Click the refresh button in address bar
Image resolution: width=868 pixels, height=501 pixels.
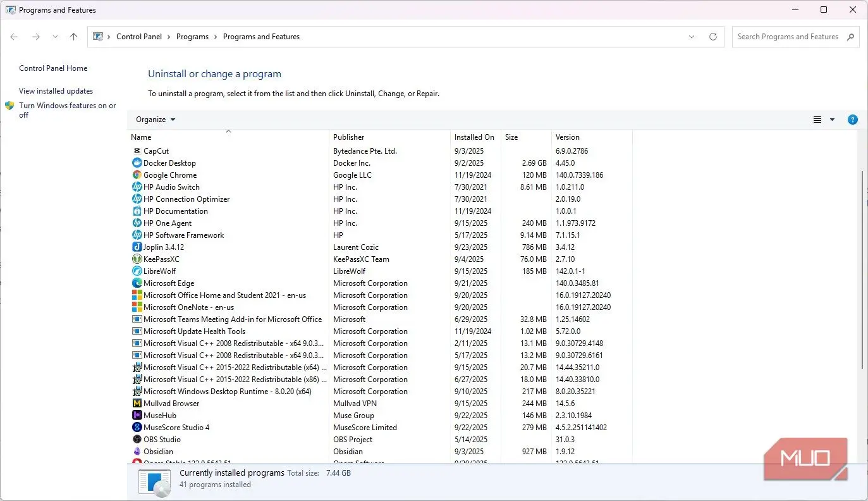[x=713, y=37]
